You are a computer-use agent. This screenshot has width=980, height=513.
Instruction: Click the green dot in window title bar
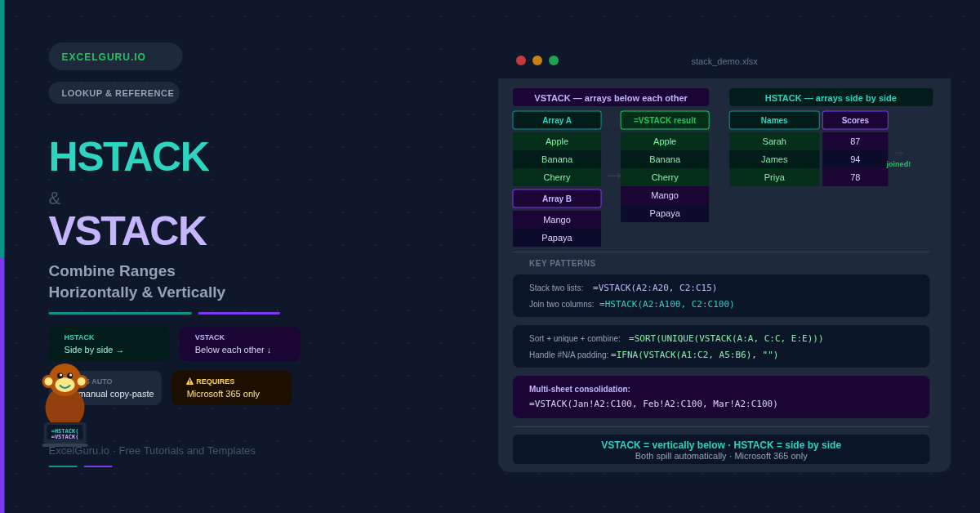[554, 60]
